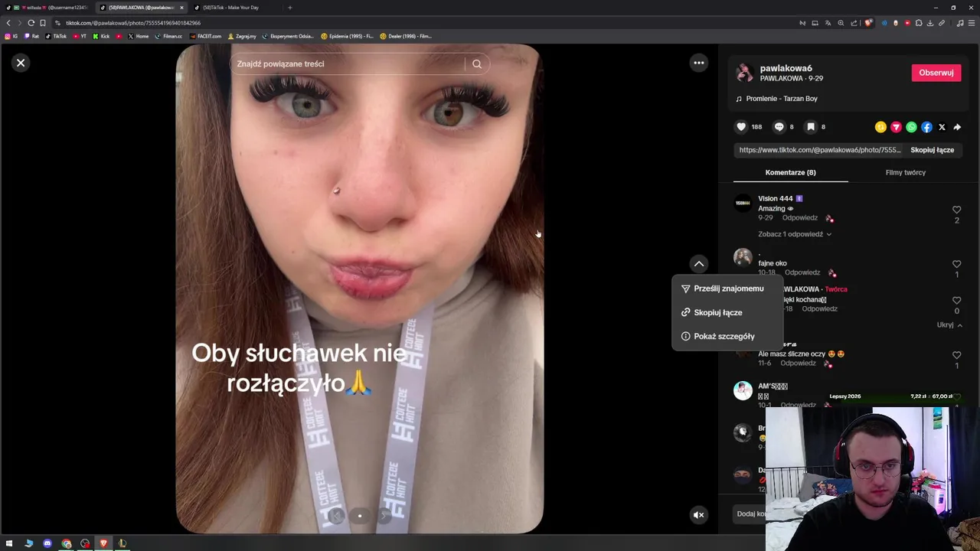Save the post with the bookmark icon
The height and width of the screenshot is (551, 980).
[810, 127]
